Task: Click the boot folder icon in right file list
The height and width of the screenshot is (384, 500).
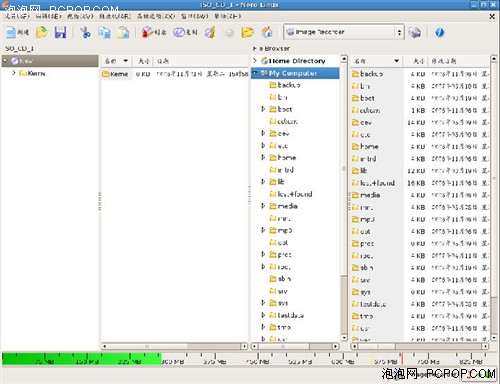Action: tap(355, 98)
